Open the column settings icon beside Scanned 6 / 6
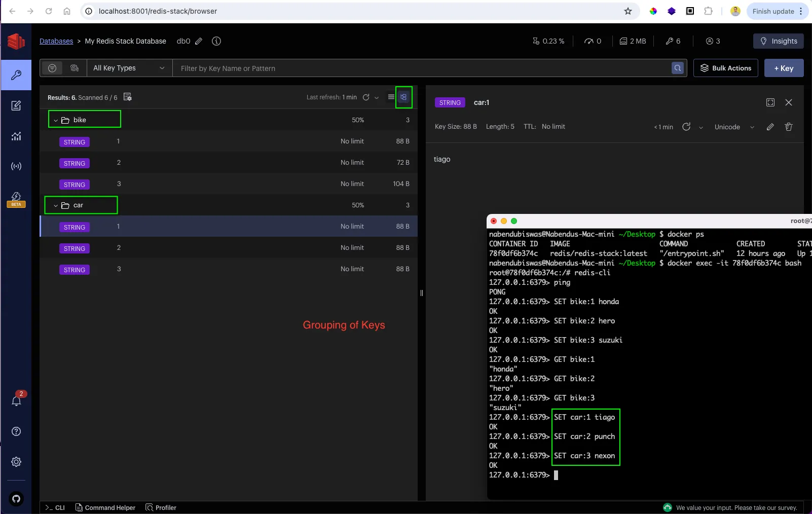The image size is (812, 514). click(128, 97)
